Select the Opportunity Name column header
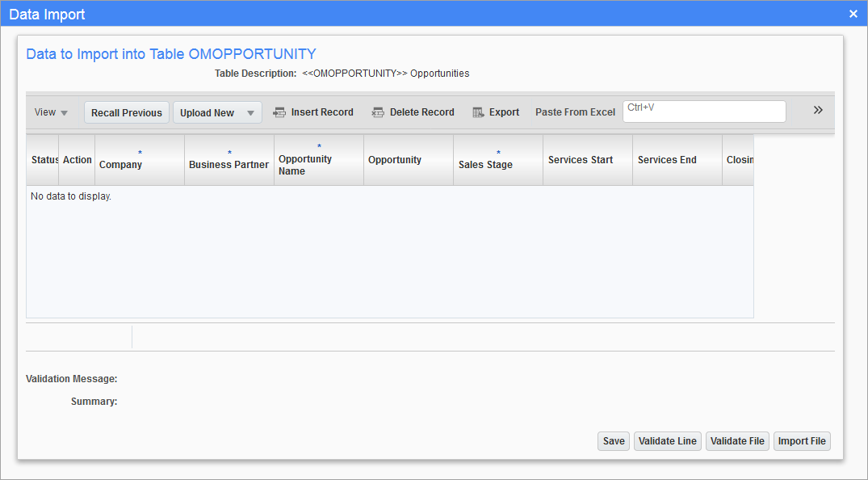Viewport: 868px width, 480px height. coord(318,160)
